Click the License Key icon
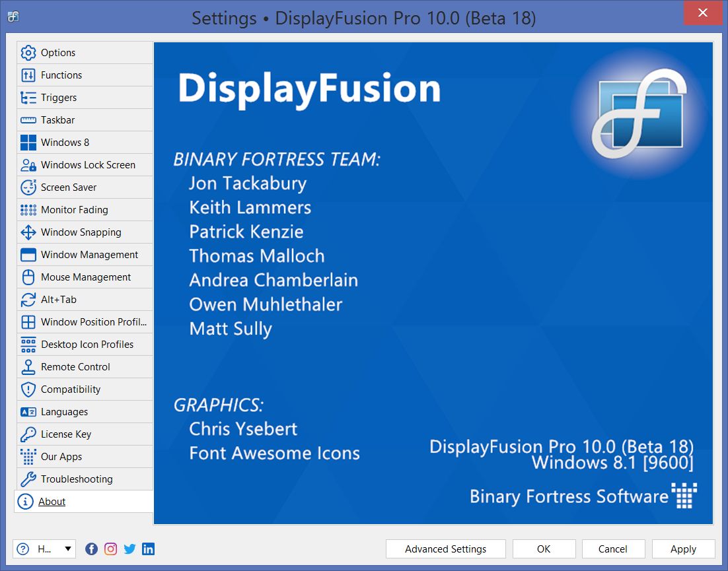Viewport: 728px width, 571px height. (x=28, y=434)
